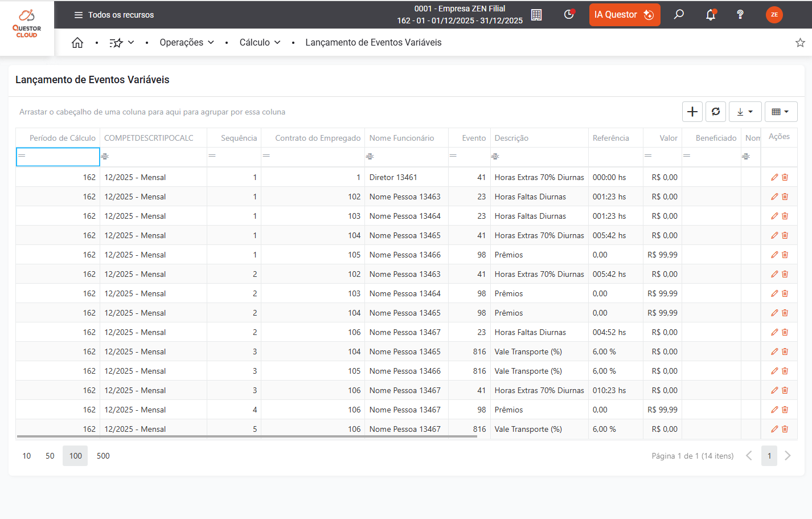812x519 pixels.
Task: Open the company building selector icon
Action: point(536,15)
